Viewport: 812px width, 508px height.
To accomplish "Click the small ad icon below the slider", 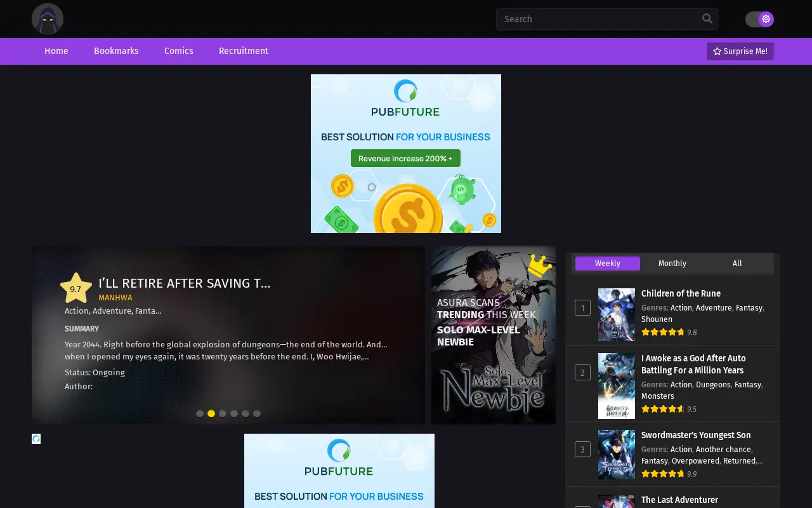I will 36,439.
